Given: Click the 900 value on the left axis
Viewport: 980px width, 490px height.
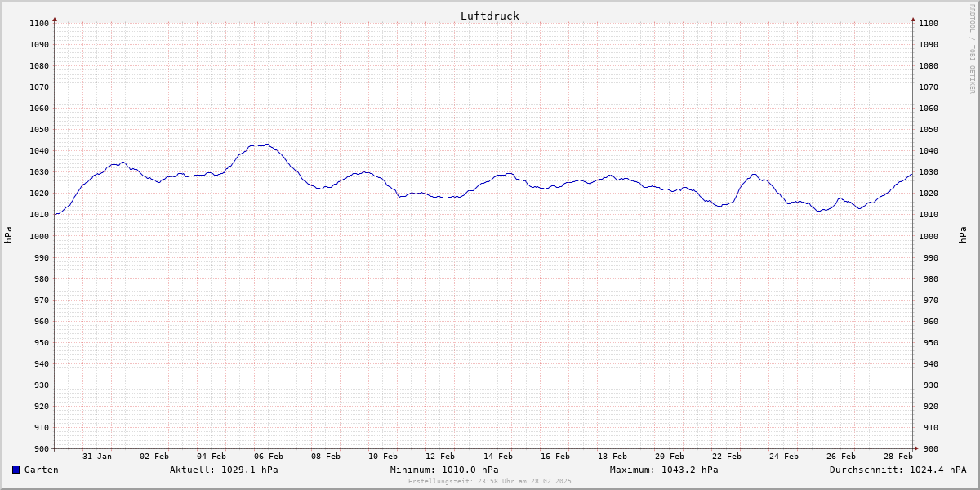Looking at the screenshot, I should click(x=42, y=448).
